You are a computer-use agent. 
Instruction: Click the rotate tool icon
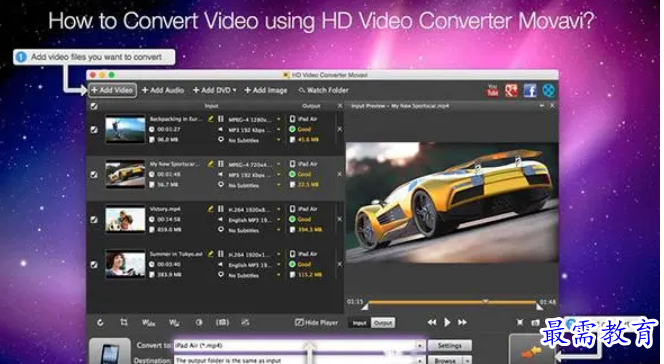[x=100, y=323]
